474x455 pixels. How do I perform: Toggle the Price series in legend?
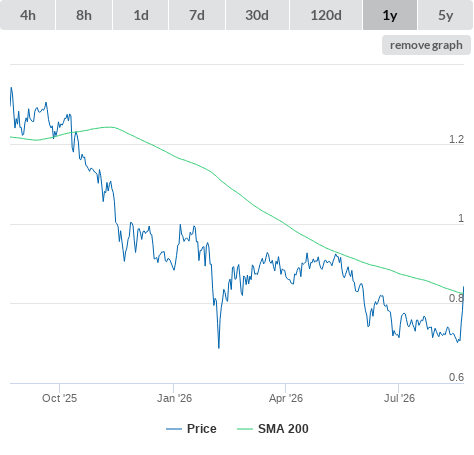191,429
